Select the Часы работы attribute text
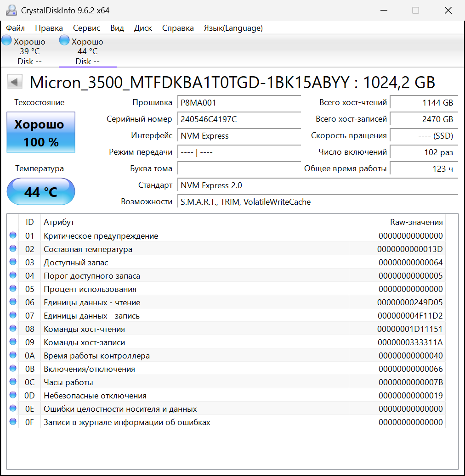 pyautogui.click(x=68, y=382)
